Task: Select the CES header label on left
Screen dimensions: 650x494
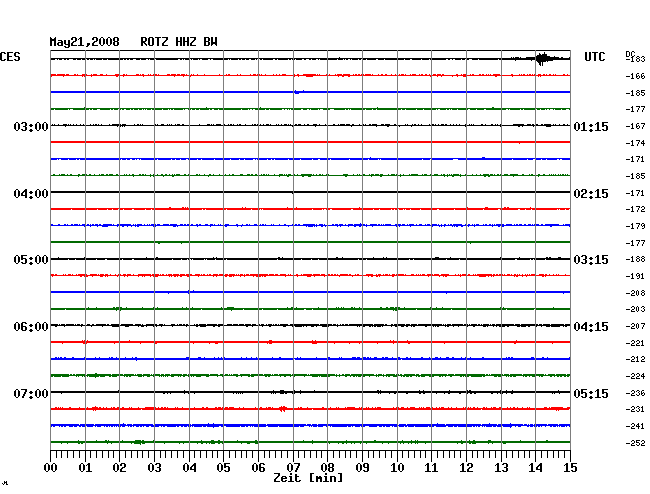Action: 10,57
